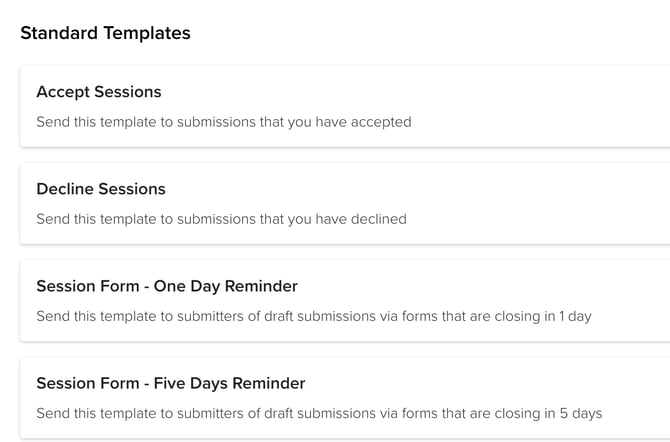Select the word 'accepted' in first card
This screenshot has height=442, width=670.
381,122
